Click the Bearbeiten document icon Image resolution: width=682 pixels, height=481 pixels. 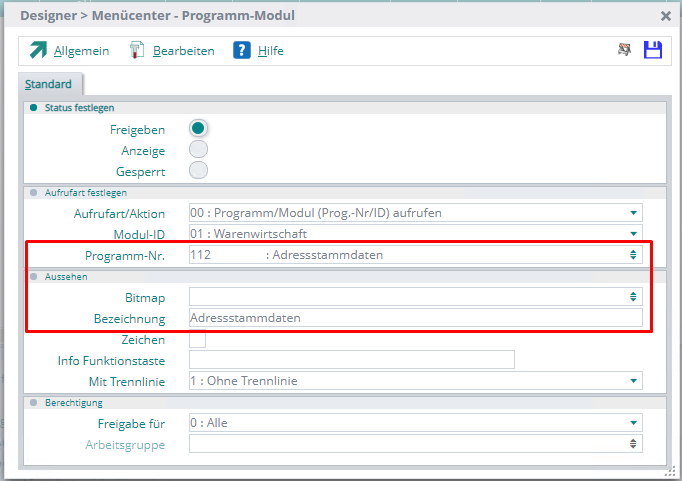click(x=137, y=51)
